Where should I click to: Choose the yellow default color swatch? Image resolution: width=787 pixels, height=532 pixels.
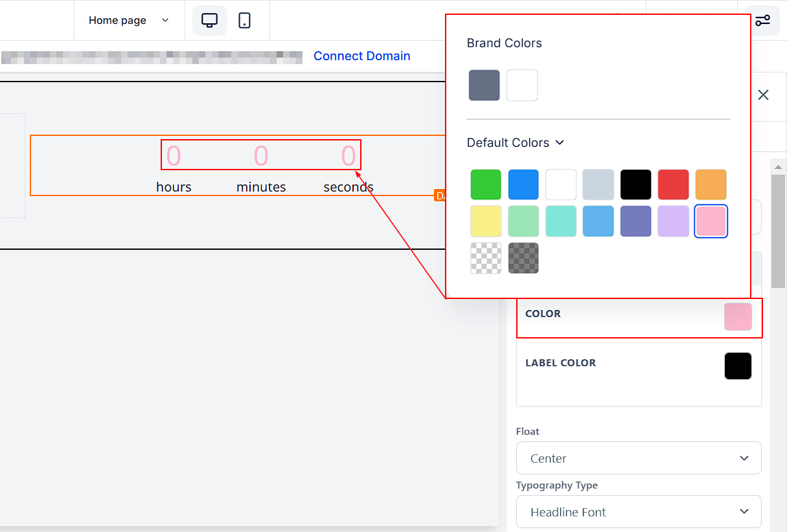(486, 221)
